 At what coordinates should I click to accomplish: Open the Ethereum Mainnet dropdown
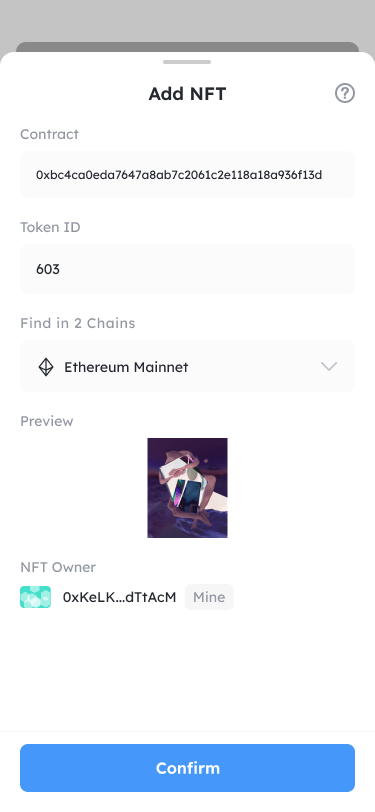click(188, 366)
